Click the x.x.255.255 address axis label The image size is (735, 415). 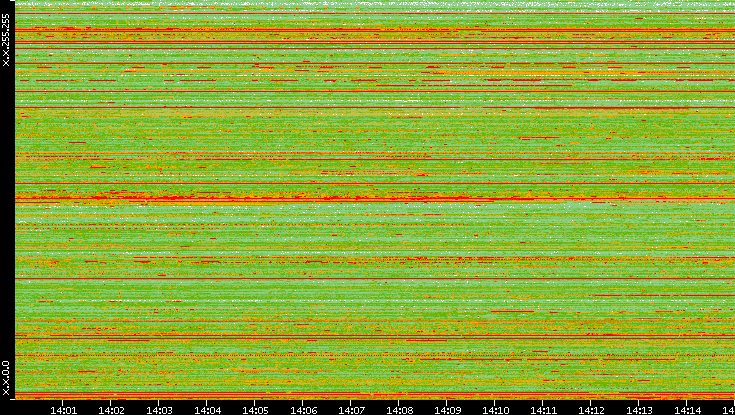tap(6, 40)
